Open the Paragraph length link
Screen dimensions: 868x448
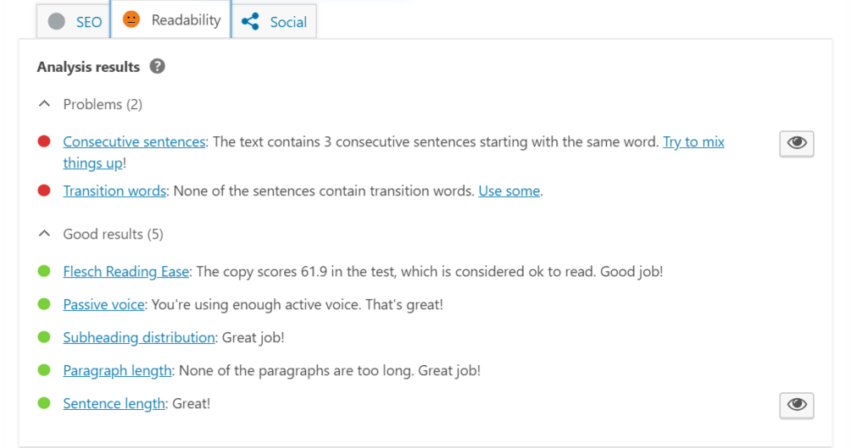[117, 371]
